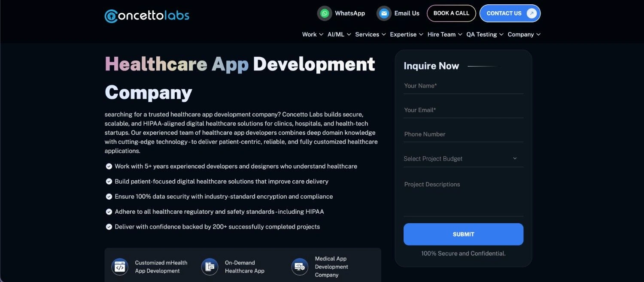Click text 'Adhere to all healthcare regulatory'
Viewport: 644px width, 282px height.
click(x=219, y=212)
